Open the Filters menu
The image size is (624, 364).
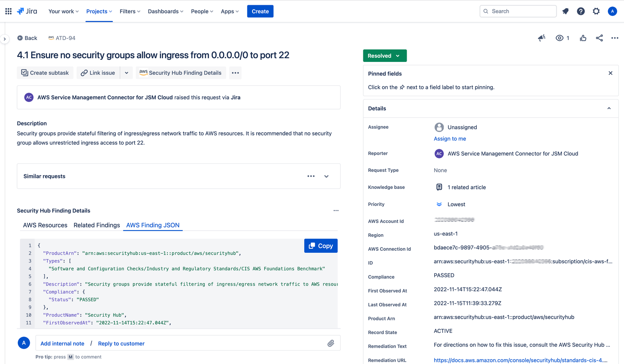[130, 11]
